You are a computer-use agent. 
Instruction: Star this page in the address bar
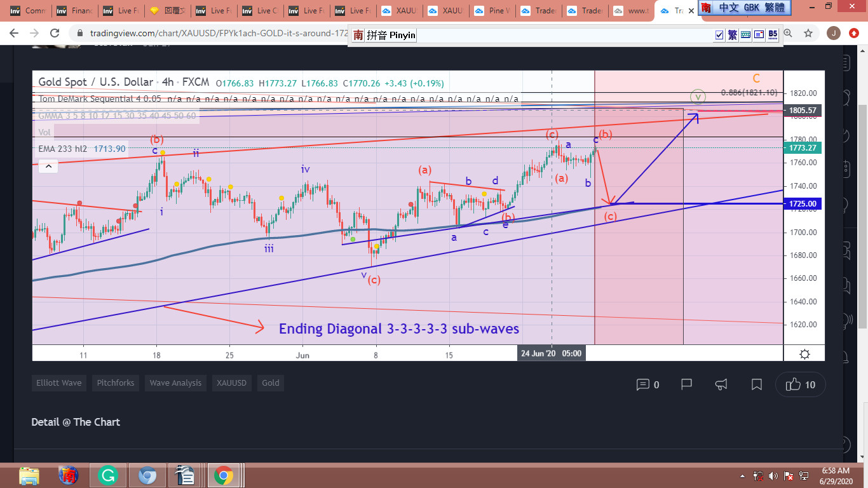click(x=808, y=33)
